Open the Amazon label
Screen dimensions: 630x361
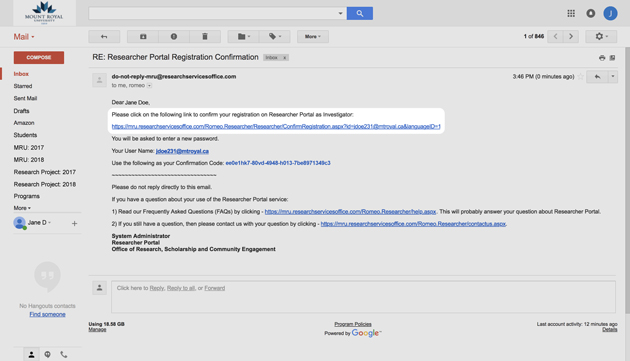tap(24, 123)
